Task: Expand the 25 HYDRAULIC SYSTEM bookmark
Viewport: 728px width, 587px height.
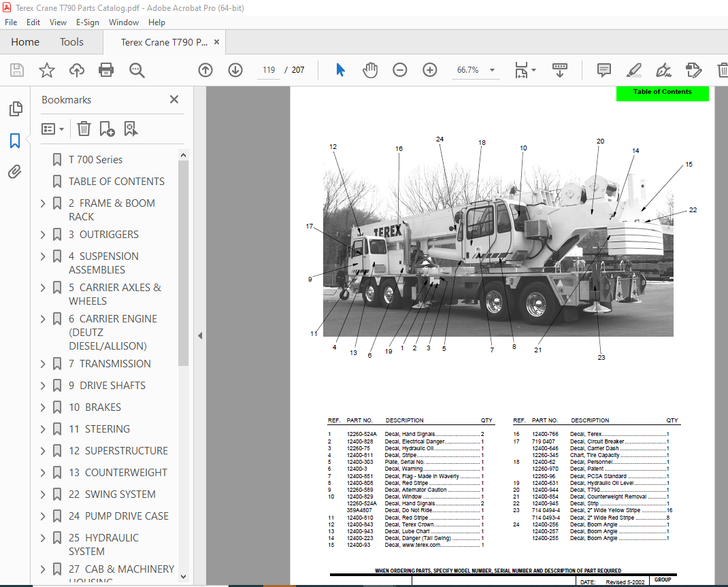Action: coord(43,538)
